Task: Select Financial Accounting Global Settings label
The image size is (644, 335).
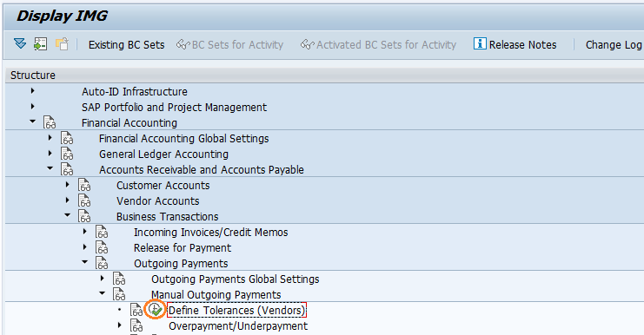Action: pyautogui.click(x=183, y=139)
